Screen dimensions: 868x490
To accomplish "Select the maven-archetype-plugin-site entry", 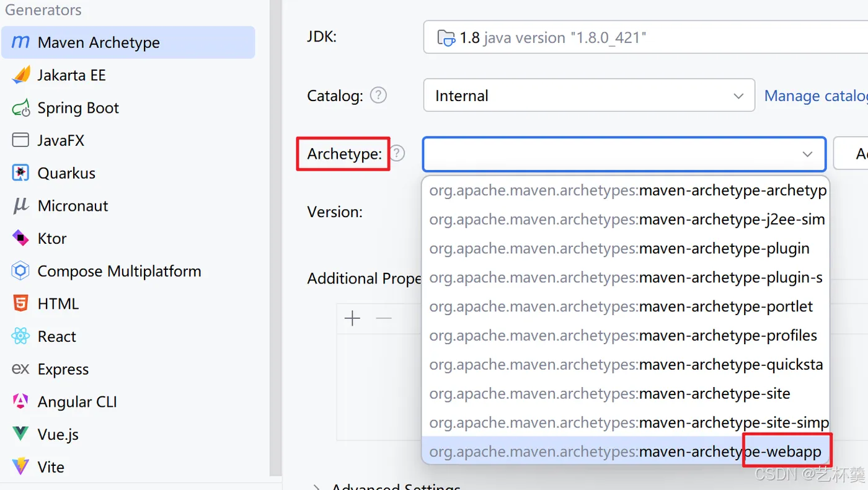I will click(626, 277).
